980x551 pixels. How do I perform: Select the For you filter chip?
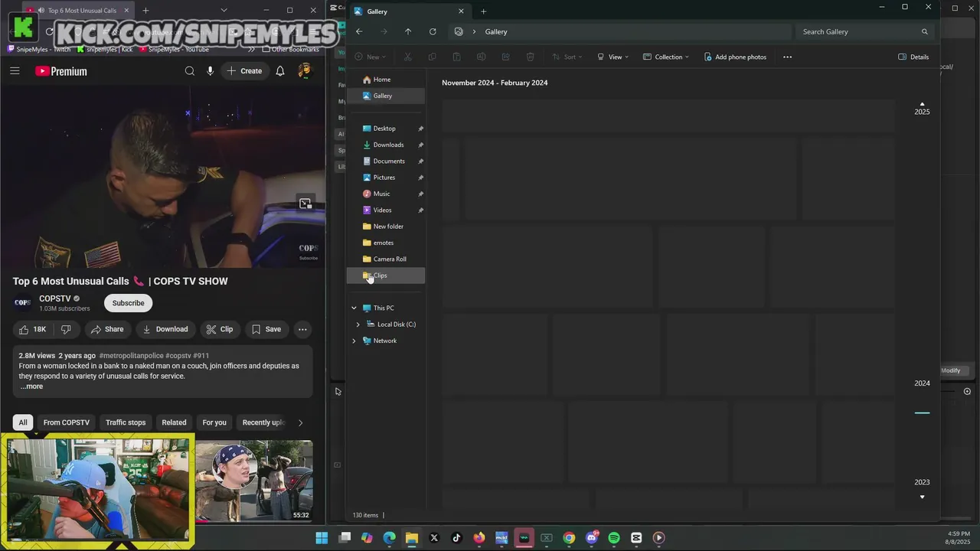click(x=214, y=422)
